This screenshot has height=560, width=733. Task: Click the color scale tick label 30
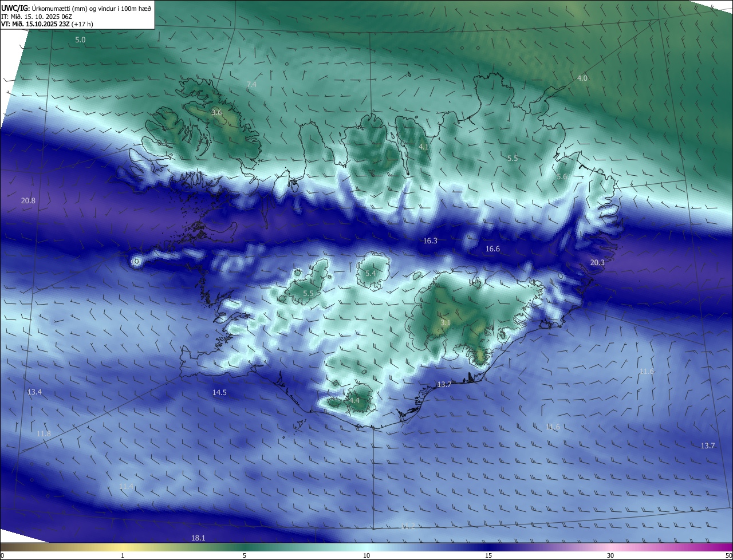pos(610,555)
